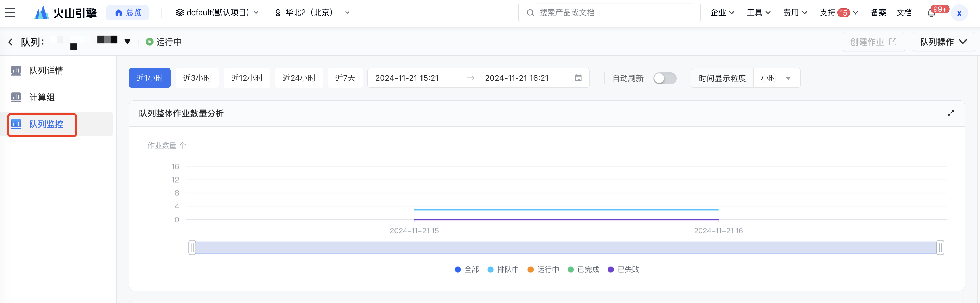Expand the default(默认项目) project dropdown

(x=217, y=12)
